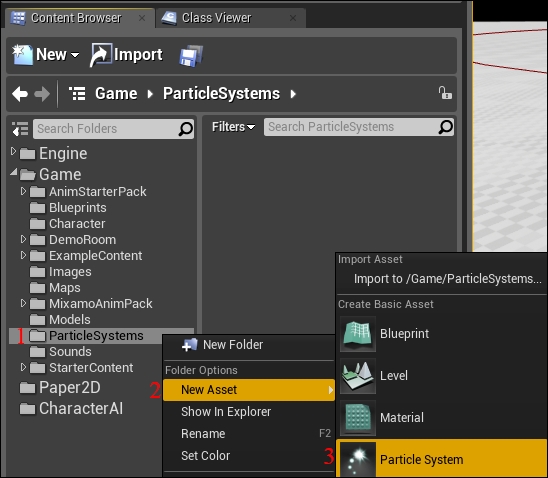Open the Filters dropdown

233,127
